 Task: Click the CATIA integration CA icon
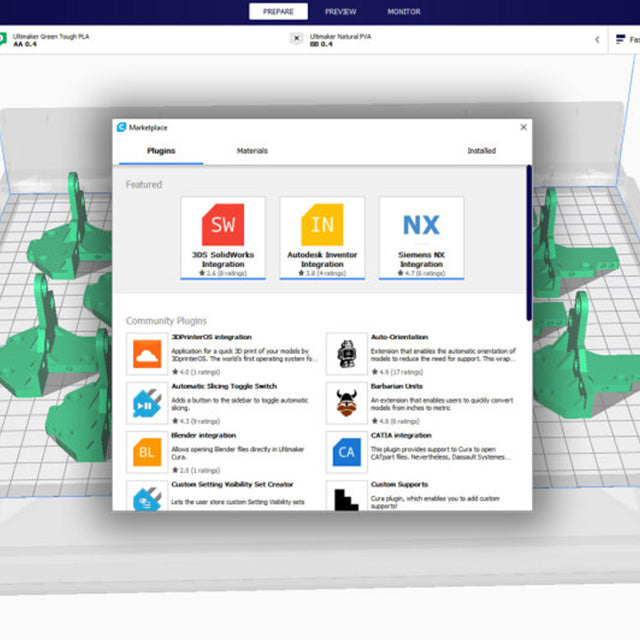pyautogui.click(x=347, y=452)
